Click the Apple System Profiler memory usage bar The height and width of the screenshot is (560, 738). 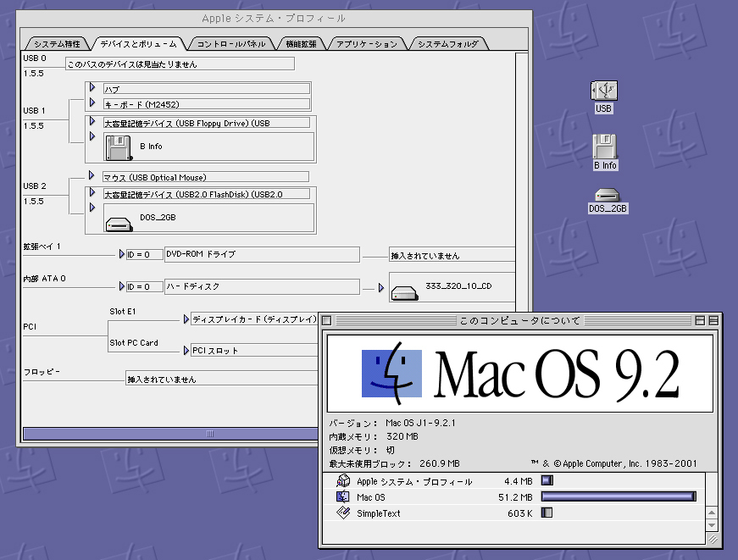[547, 480]
